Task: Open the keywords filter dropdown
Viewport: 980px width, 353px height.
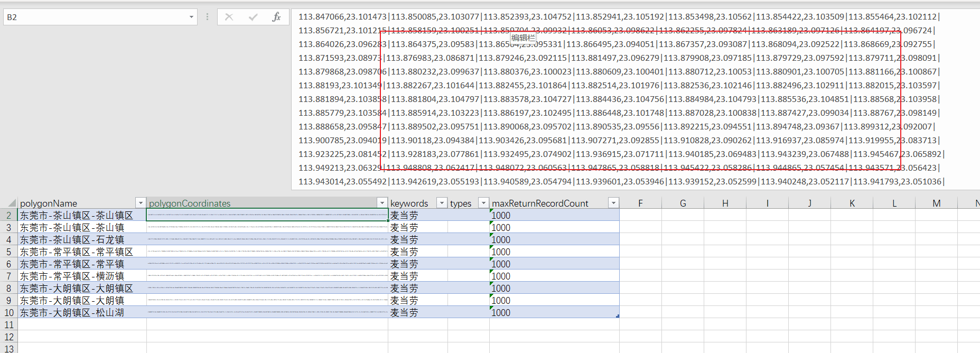Action: click(x=442, y=203)
